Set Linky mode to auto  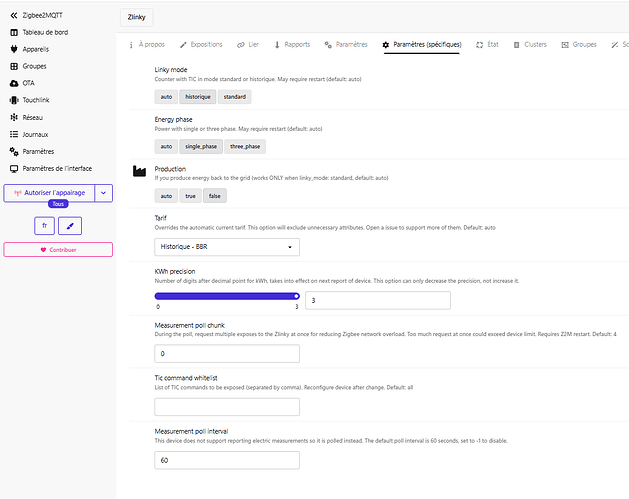pyautogui.click(x=166, y=97)
